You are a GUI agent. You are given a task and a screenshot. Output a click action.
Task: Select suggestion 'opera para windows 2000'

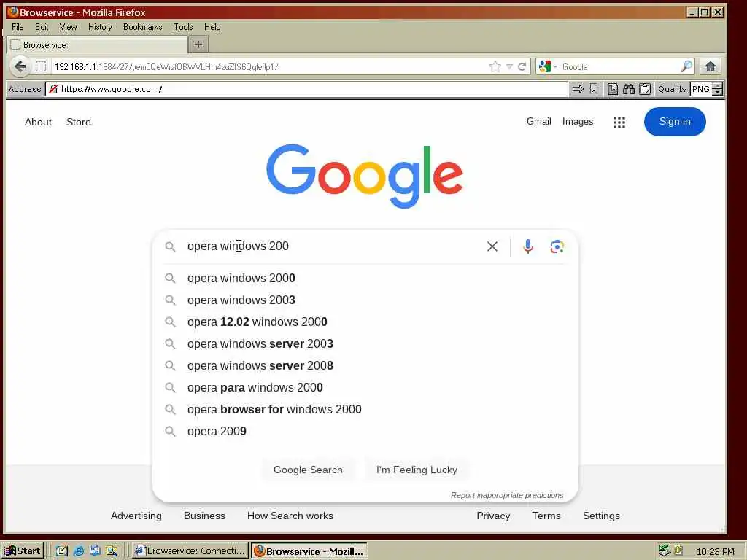pos(365,388)
